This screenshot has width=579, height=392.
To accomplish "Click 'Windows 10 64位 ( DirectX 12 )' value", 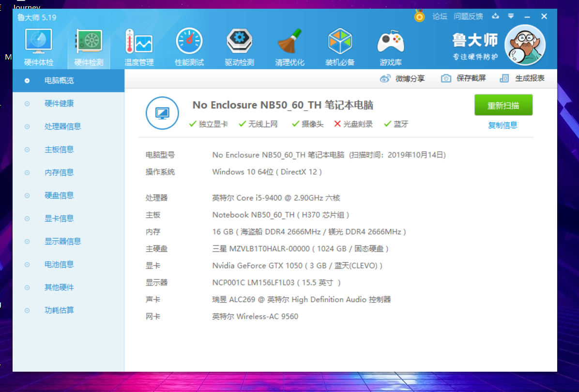I will (267, 172).
